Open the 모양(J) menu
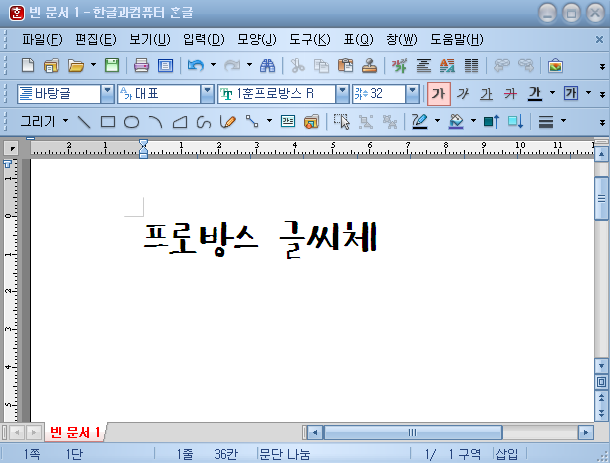This screenshot has width=610, height=463. click(x=257, y=39)
